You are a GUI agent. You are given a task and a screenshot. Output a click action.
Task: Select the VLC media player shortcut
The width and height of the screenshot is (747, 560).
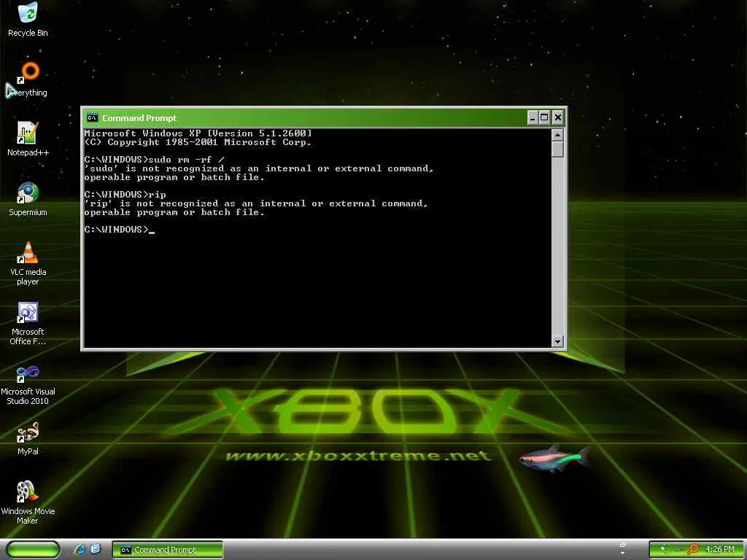(28, 263)
